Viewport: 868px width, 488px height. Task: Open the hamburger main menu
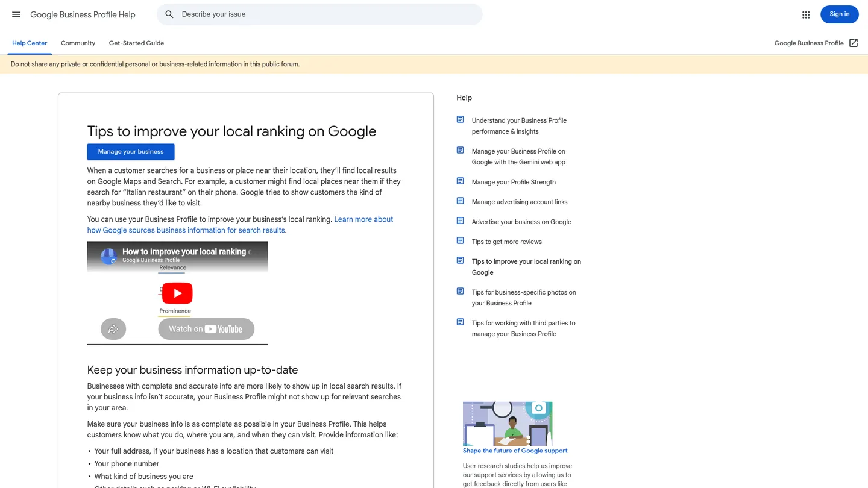pyautogui.click(x=16, y=14)
